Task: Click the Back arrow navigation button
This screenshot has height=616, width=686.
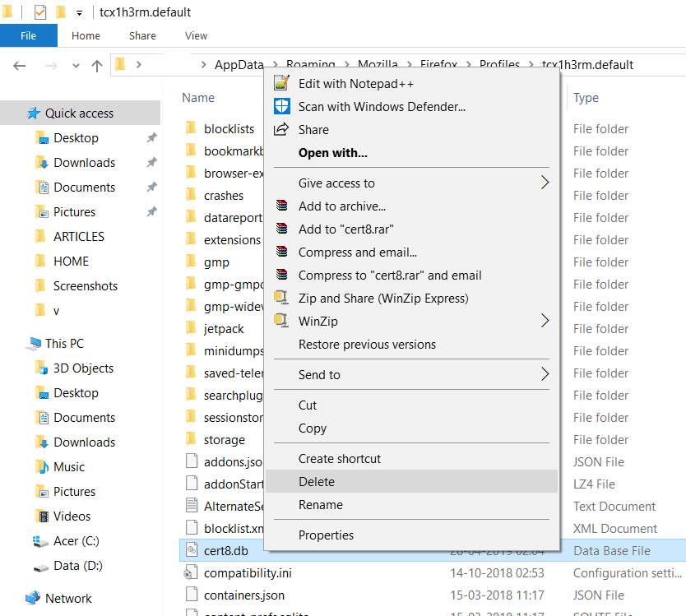Action: coord(21,65)
